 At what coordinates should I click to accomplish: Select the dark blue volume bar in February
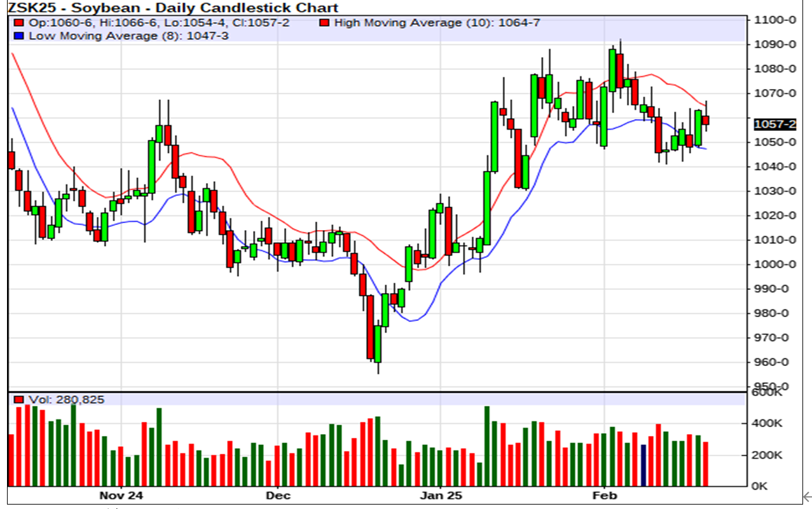[x=643, y=465]
